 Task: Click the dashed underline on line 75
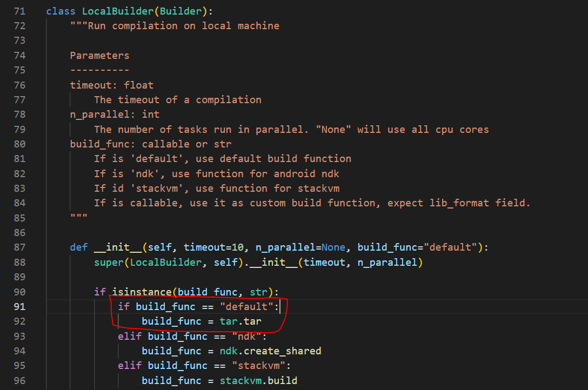[100, 70]
